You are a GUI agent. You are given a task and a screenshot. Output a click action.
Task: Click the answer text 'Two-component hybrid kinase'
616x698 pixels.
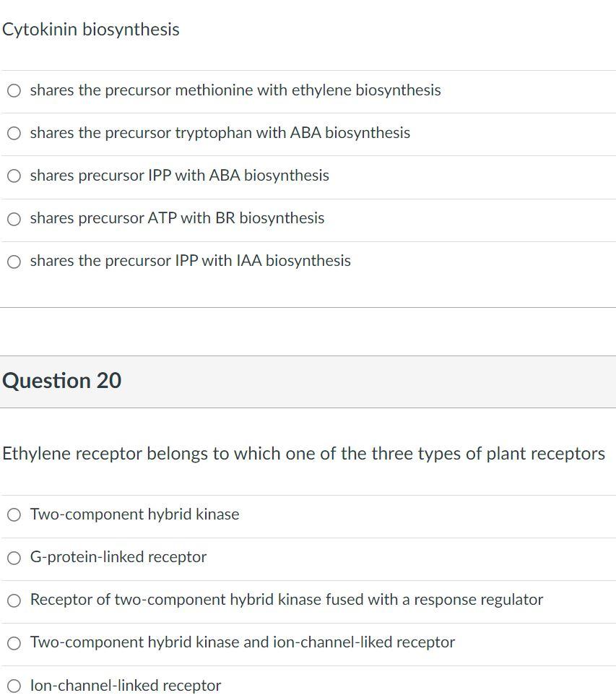[x=134, y=514]
